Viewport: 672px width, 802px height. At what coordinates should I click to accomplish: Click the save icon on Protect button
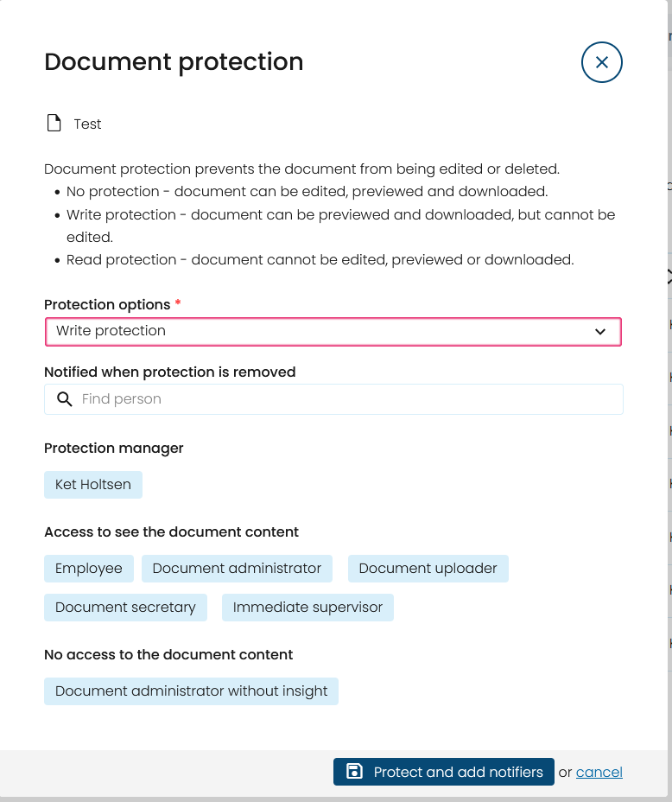point(354,771)
